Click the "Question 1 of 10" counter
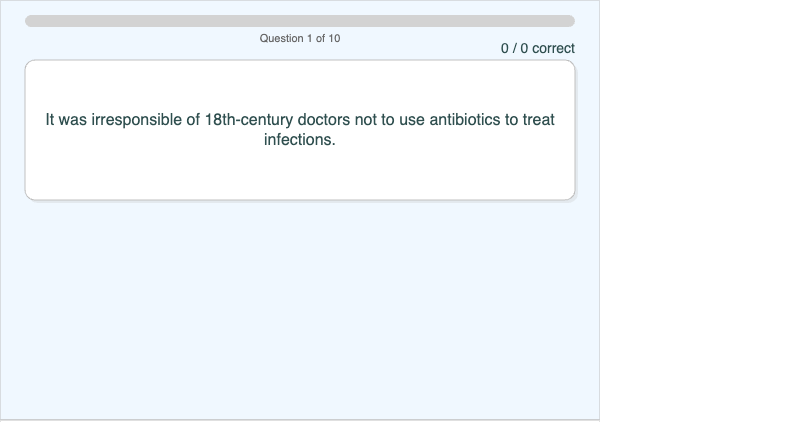The image size is (800, 422). click(299, 38)
